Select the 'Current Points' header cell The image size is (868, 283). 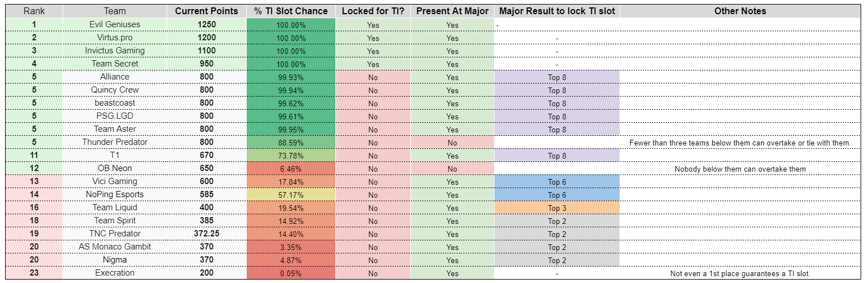click(207, 11)
